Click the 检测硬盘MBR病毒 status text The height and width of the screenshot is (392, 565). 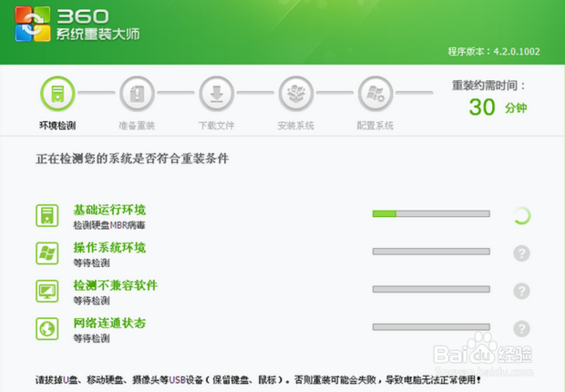pyautogui.click(x=109, y=225)
